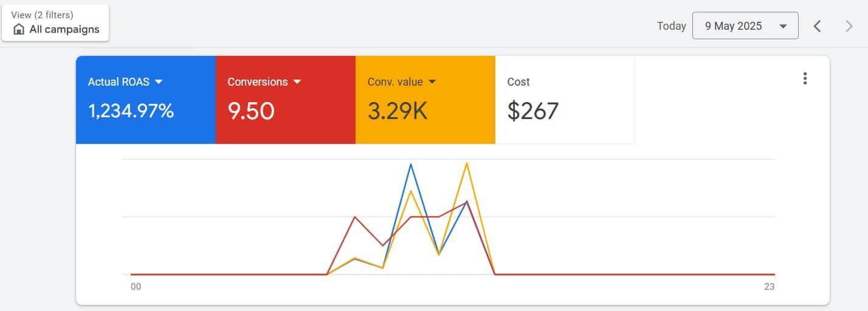Click the Today label near the date
This screenshot has height=311, width=868.
[671, 26]
